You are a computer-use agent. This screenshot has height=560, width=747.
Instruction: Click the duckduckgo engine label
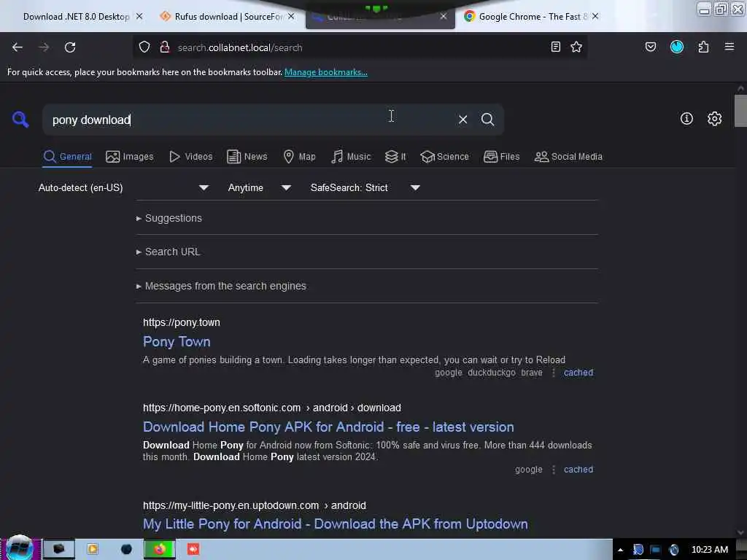(492, 373)
